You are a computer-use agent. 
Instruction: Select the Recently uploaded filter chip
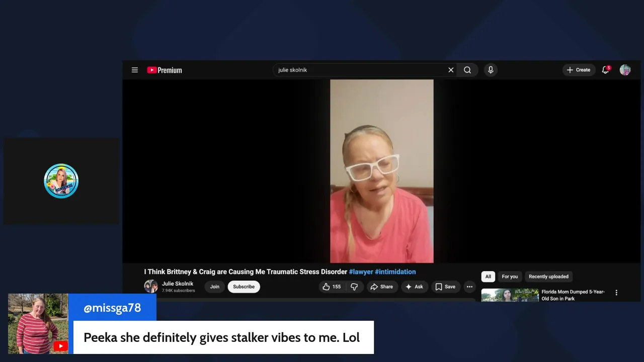(548, 277)
